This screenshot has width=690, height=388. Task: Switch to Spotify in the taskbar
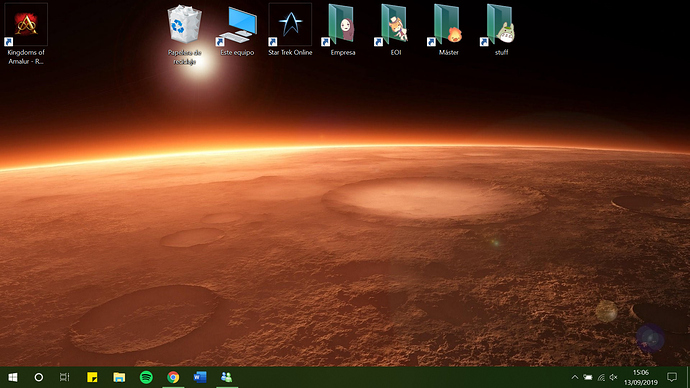[146, 377]
